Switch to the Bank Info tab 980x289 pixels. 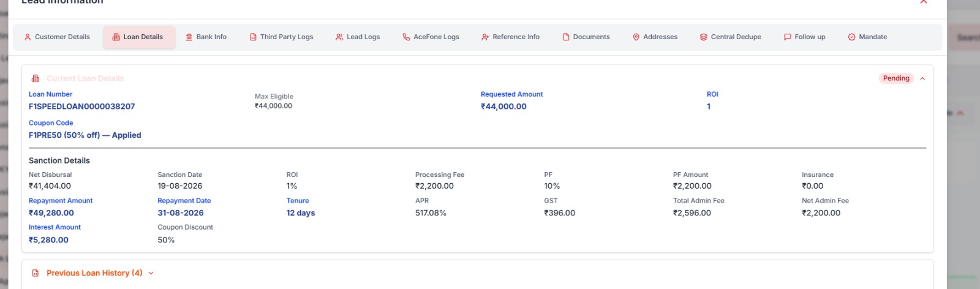(206, 37)
